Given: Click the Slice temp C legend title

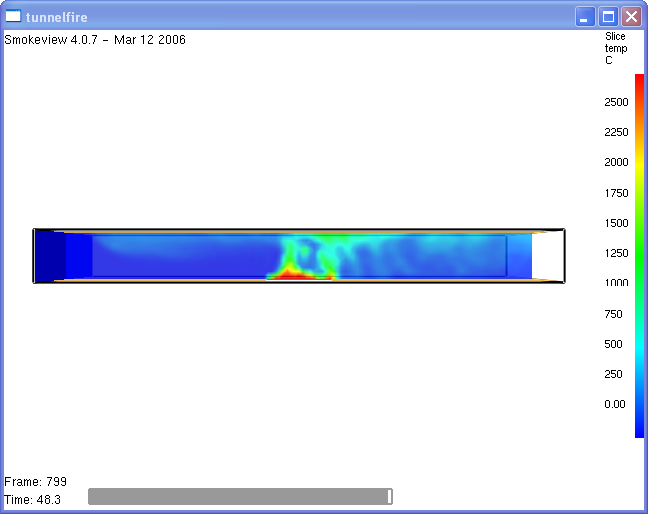Looking at the screenshot, I should [614, 48].
